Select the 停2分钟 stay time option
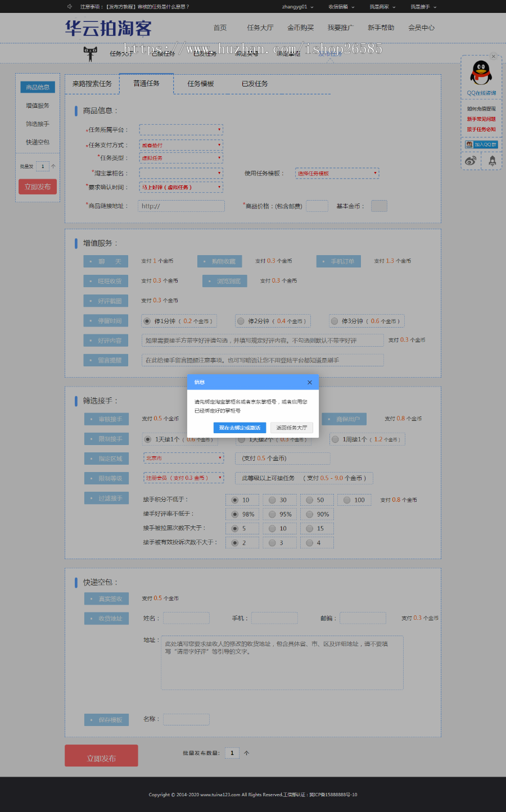The width and height of the screenshot is (506, 812). [241, 321]
